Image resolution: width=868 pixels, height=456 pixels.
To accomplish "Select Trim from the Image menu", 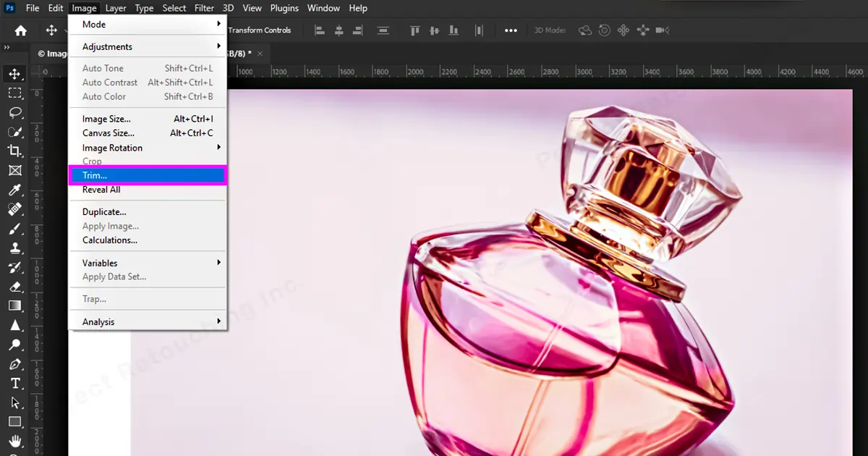I will click(94, 174).
